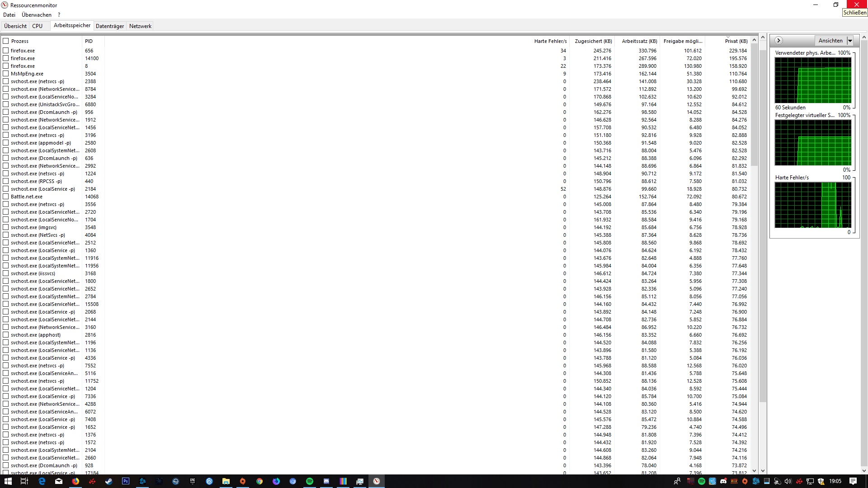Check the first firefox.exe process checkbox
The width and height of the screenshot is (868, 488).
(6, 51)
